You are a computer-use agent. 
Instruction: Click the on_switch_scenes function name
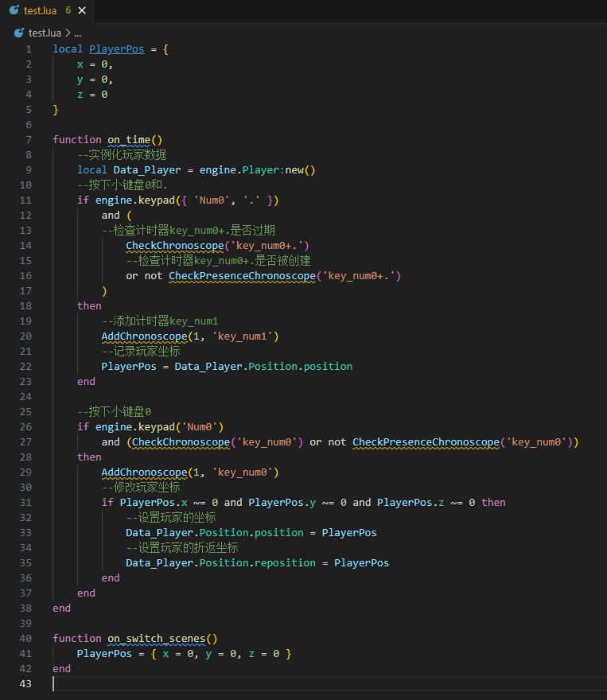(159, 638)
